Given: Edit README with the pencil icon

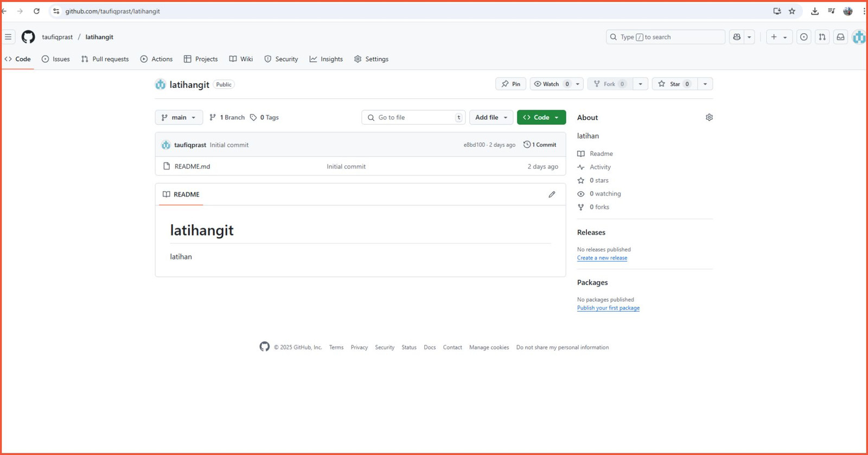Looking at the screenshot, I should coord(552,194).
